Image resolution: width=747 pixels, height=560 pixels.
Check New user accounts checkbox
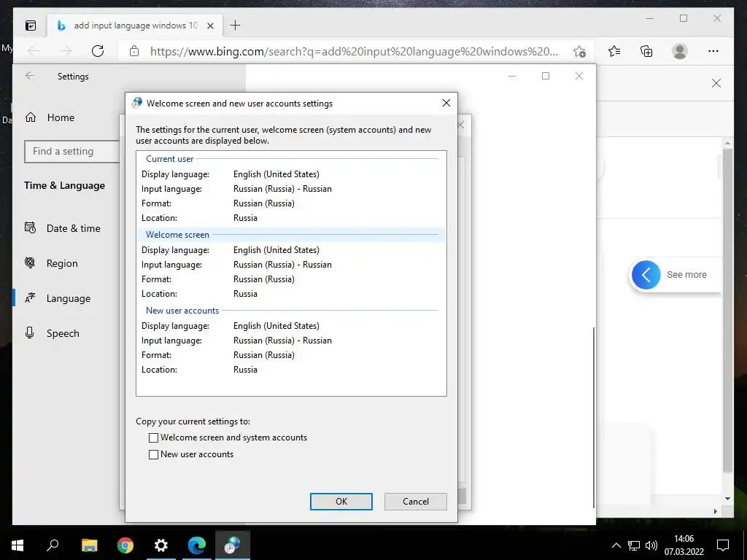[153, 454]
